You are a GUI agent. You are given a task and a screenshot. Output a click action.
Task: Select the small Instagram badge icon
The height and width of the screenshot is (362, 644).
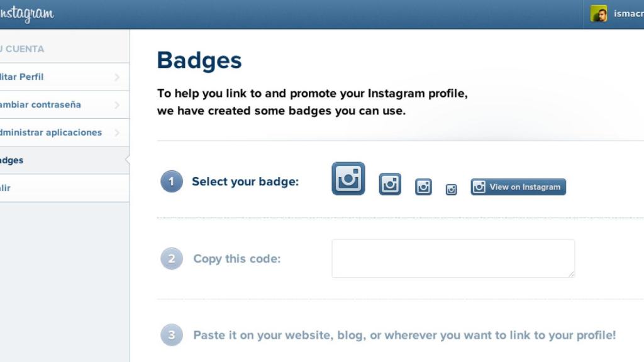(423, 186)
